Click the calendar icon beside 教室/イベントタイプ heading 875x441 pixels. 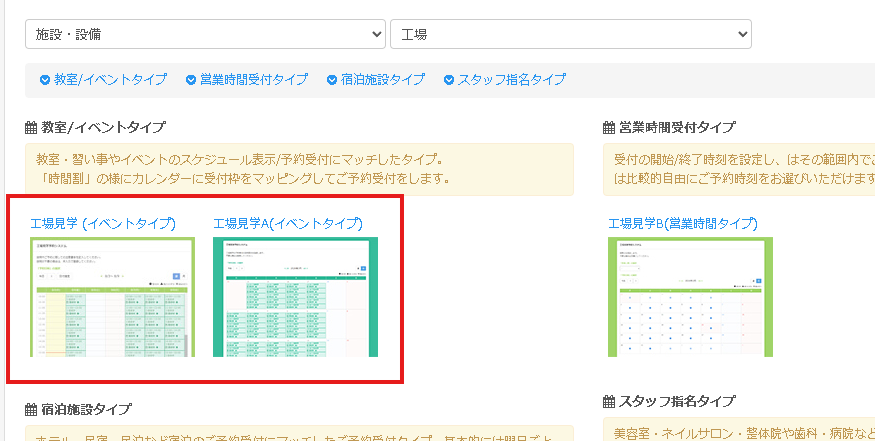click(x=31, y=128)
